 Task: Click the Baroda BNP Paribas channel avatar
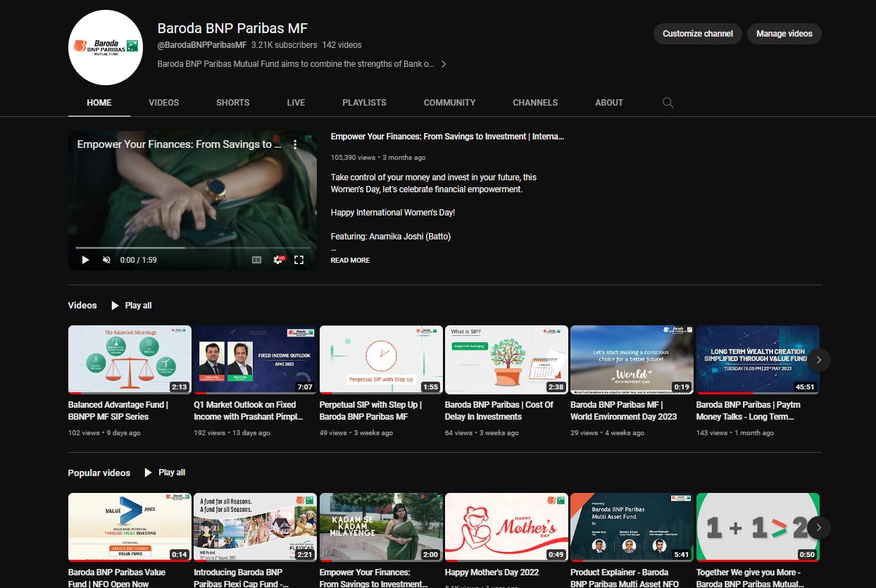[106, 47]
